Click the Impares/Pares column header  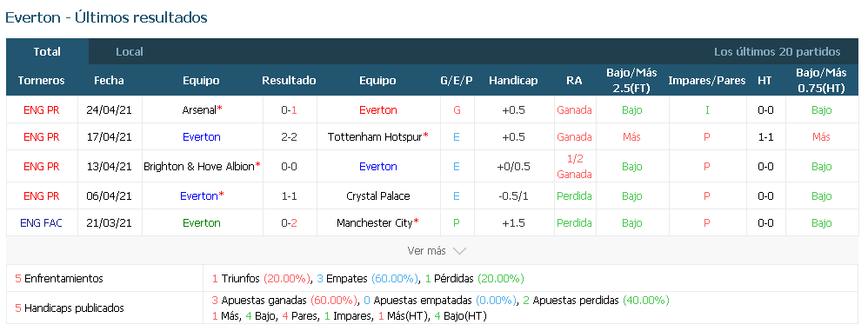(x=707, y=81)
